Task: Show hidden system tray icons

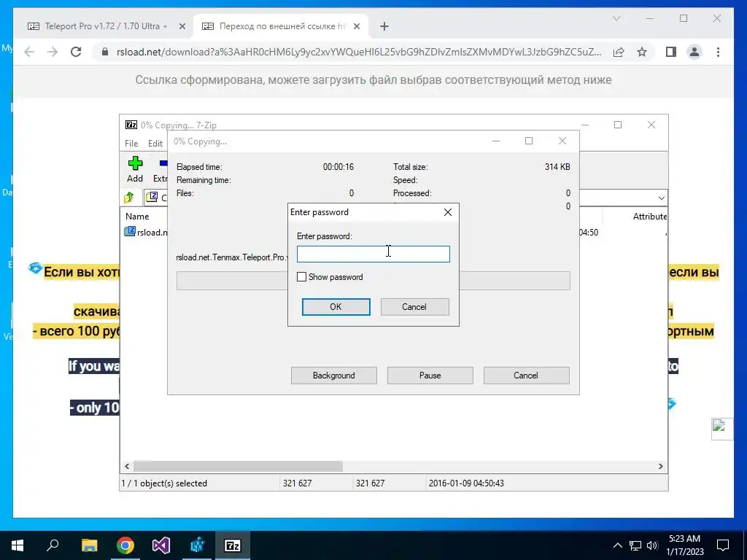Action: (617, 545)
